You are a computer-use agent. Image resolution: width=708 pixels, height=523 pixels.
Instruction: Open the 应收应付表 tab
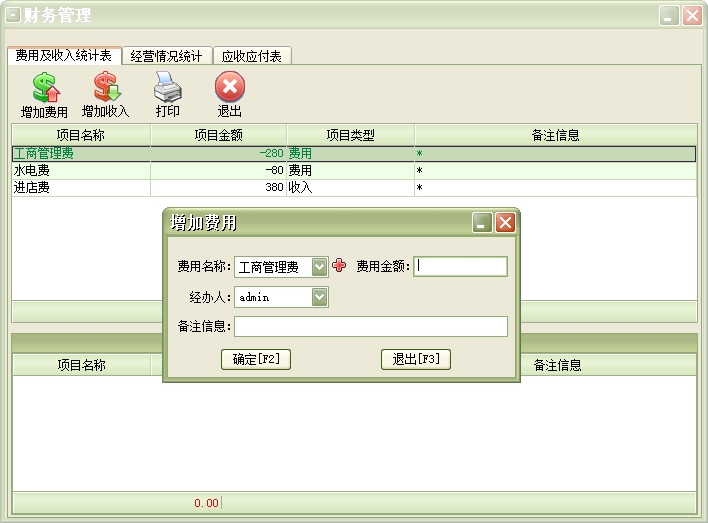click(251, 56)
